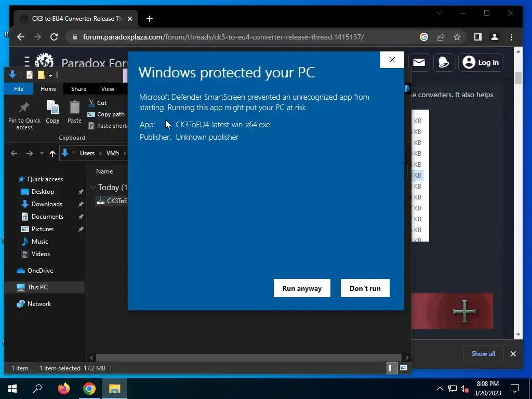This screenshot has width=532, height=399.
Task: Select Videos in navigation pane
Action: [41, 254]
